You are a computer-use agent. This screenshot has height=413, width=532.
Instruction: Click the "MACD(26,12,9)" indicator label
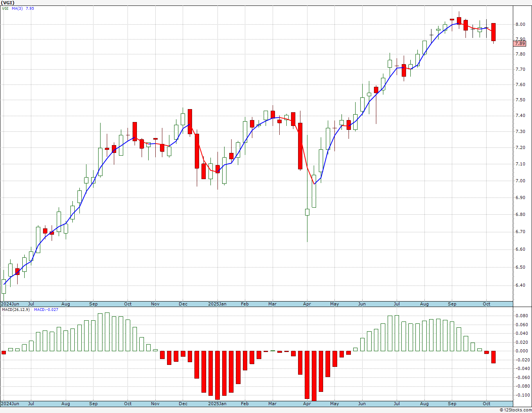pyautogui.click(x=16, y=310)
